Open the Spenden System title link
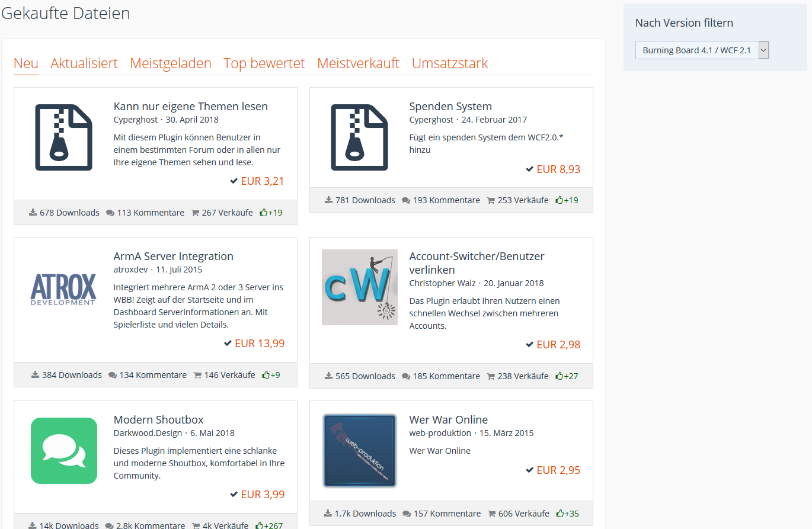 coord(450,107)
